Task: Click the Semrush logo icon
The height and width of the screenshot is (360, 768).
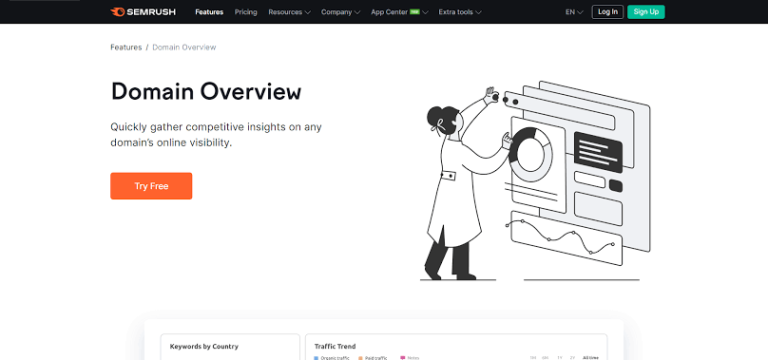Action: [x=118, y=12]
